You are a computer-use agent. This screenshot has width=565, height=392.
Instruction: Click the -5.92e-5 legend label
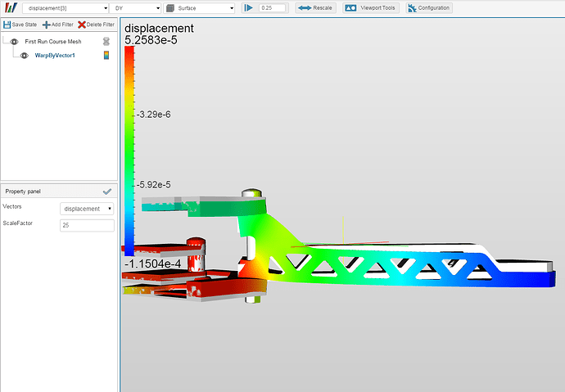tap(153, 185)
